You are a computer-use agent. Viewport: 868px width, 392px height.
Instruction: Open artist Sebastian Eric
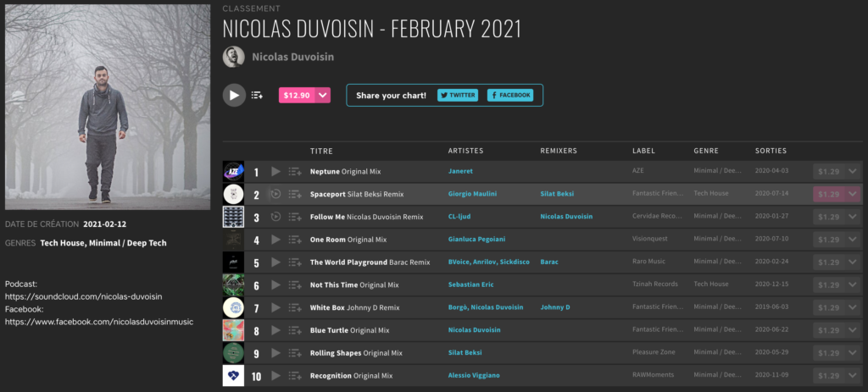click(x=471, y=284)
